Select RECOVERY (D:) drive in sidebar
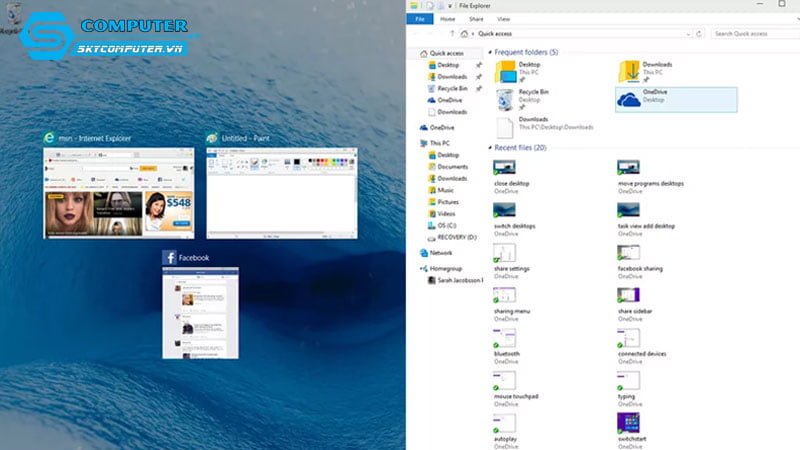 (457, 238)
